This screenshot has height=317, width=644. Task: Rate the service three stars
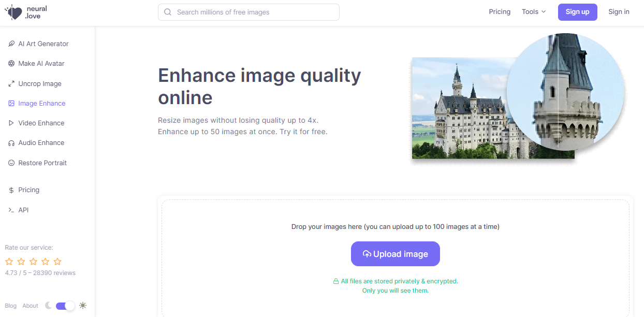(x=34, y=262)
